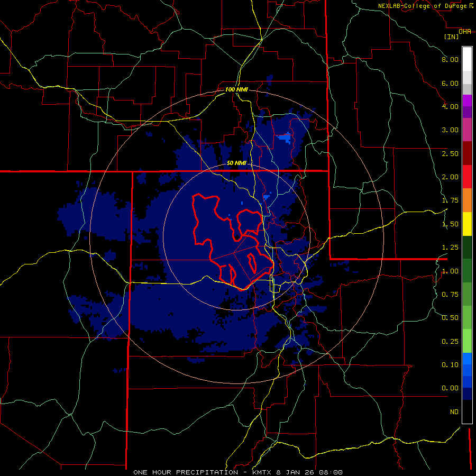This screenshot has width=476, height=476.
Task: Select the 0.10 scale label
Action: pos(450,365)
